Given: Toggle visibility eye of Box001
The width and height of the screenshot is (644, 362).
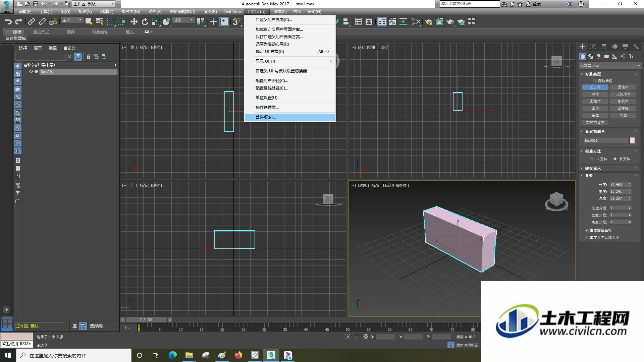Looking at the screenshot, I should (31, 72).
